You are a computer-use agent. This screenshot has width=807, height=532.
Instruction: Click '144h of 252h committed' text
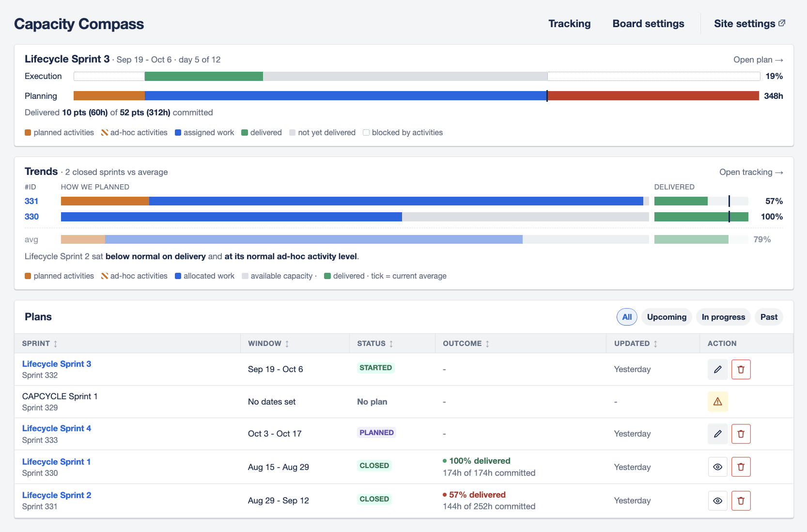[x=489, y=506]
